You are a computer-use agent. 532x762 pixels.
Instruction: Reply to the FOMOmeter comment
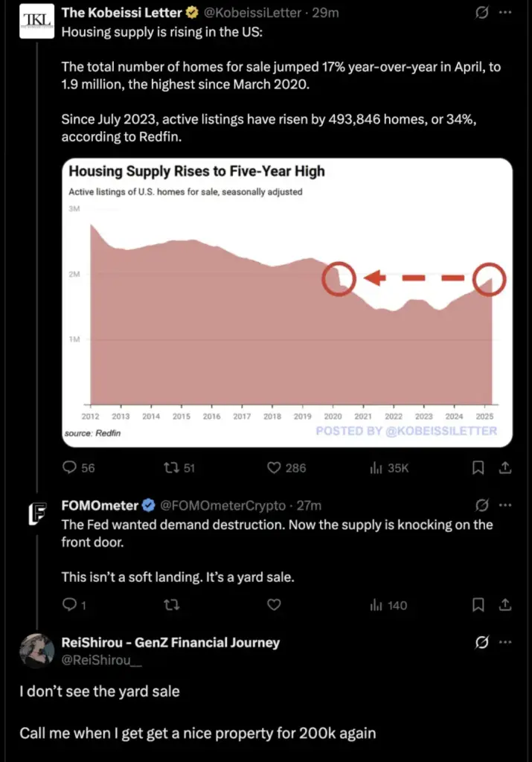click(74, 604)
